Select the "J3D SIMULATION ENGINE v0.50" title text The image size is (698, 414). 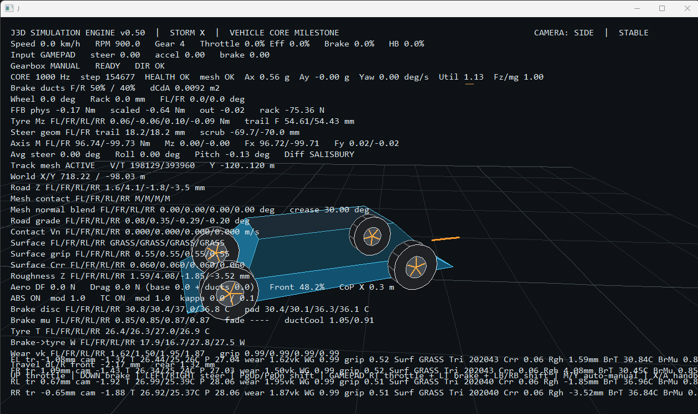[x=78, y=33]
